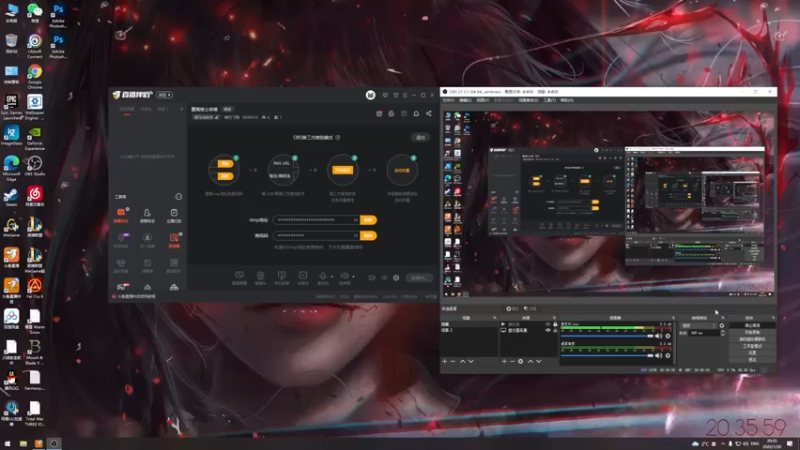The image size is (800, 450).
Task: Reveal hidden stream key with eye toggle
Action: [x=356, y=235]
